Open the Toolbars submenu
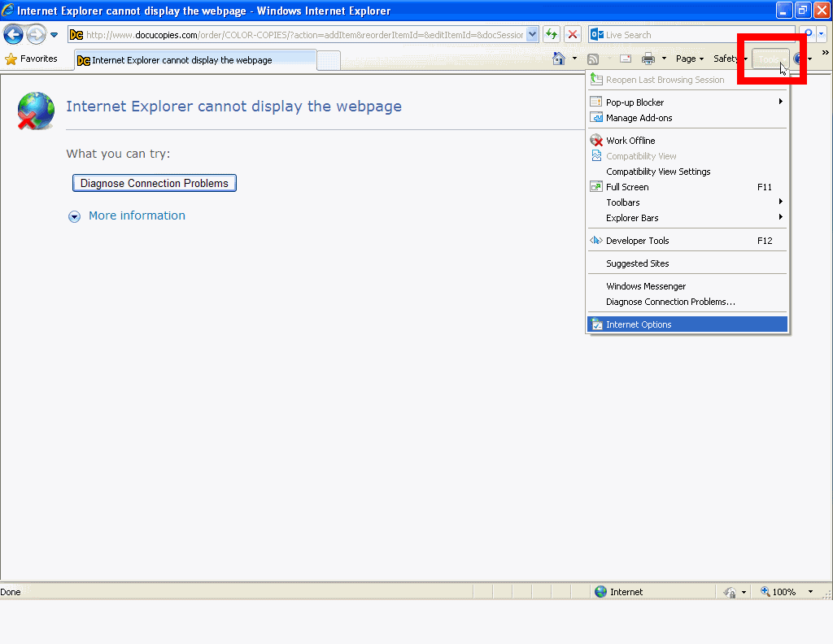833x644 pixels. tap(687, 202)
